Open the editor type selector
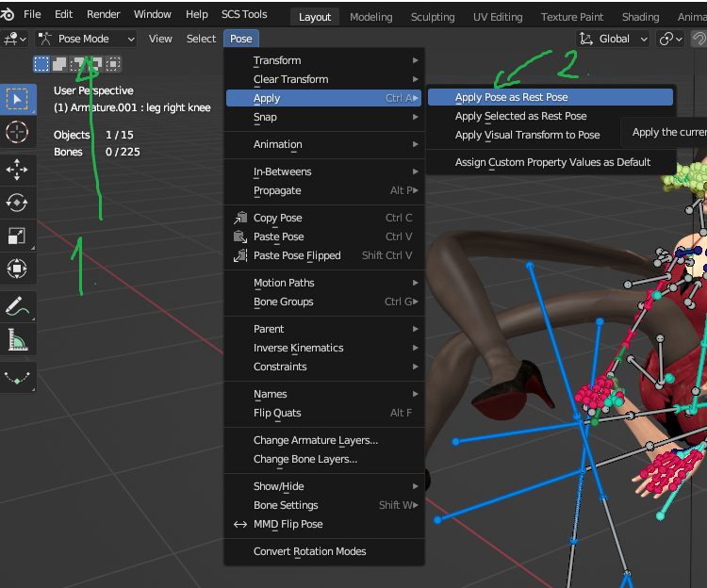707x588 pixels. pos(15,39)
